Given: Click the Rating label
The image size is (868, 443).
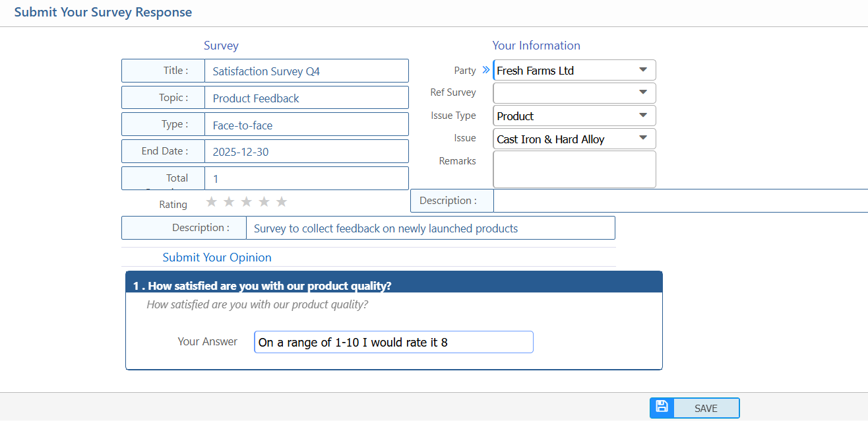Looking at the screenshot, I should click(173, 205).
